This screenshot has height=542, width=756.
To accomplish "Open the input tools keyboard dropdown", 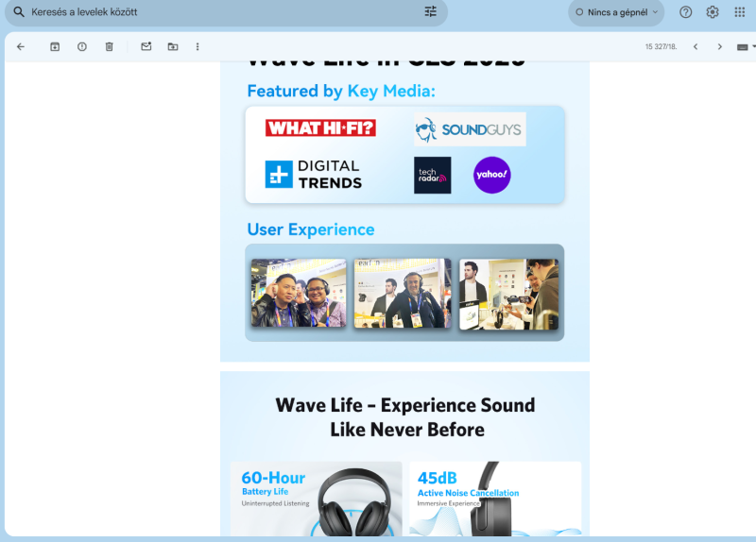I will (x=746, y=46).
